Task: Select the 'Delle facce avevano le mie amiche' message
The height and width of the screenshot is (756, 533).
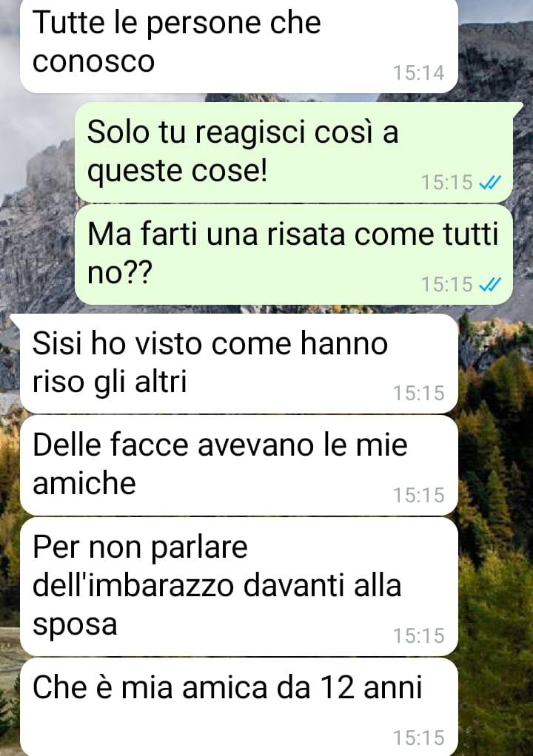Action: click(x=239, y=465)
